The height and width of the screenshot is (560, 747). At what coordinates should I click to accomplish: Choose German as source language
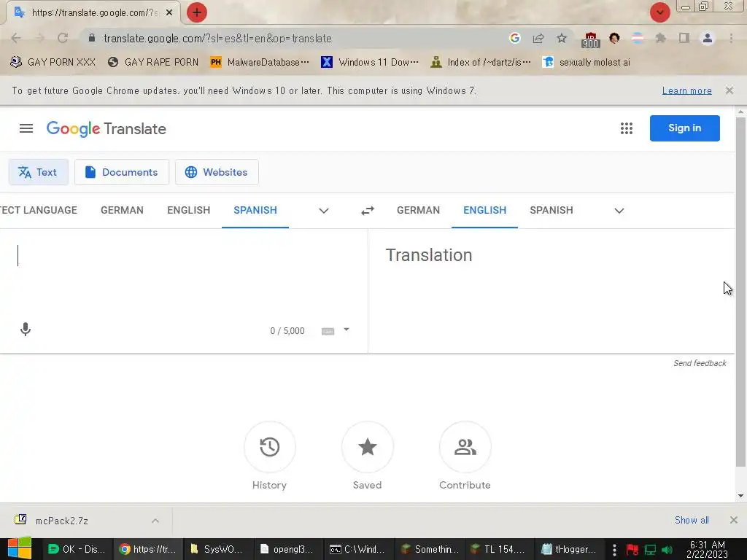point(122,210)
